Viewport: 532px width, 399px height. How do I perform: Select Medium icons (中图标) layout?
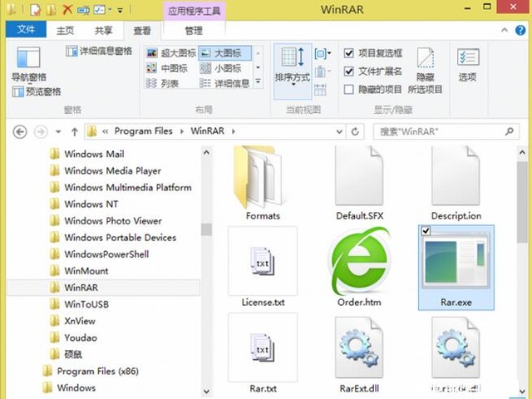[x=167, y=68]
